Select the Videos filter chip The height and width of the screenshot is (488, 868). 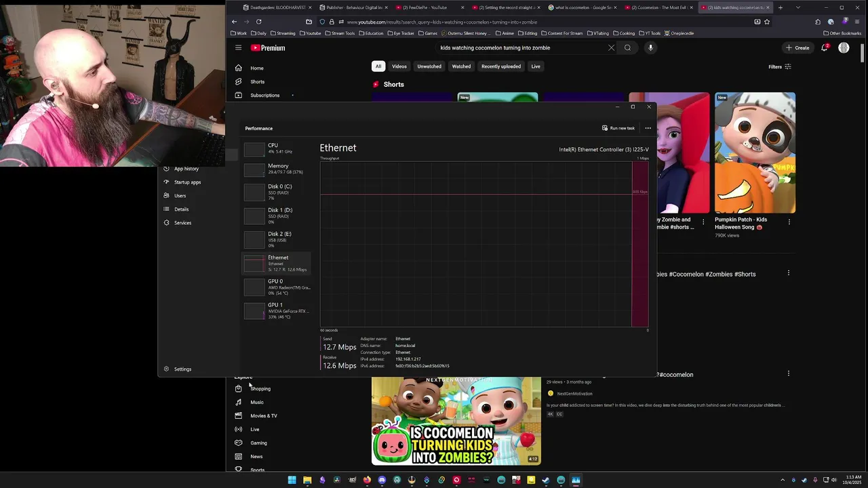click(x=399, y=66)
